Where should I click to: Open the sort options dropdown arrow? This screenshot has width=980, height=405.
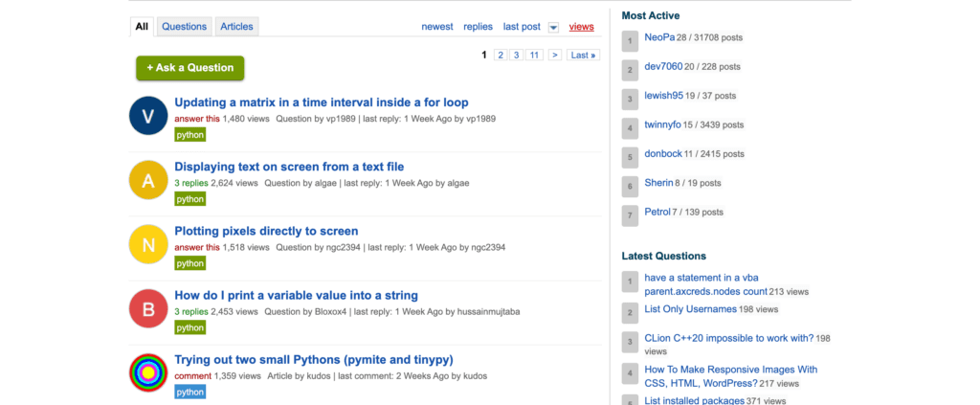(x=553, y=28)
